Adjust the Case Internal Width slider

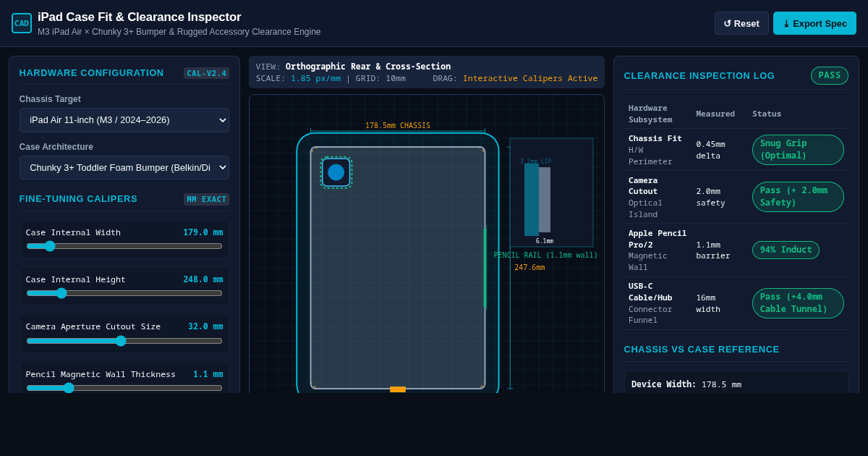pyautogui.click(x=124, y=246)
